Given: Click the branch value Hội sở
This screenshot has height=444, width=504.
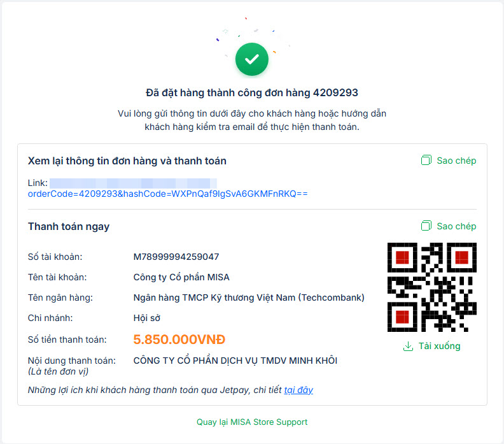Looking at the screenshot, I should (x=148, y=318).
